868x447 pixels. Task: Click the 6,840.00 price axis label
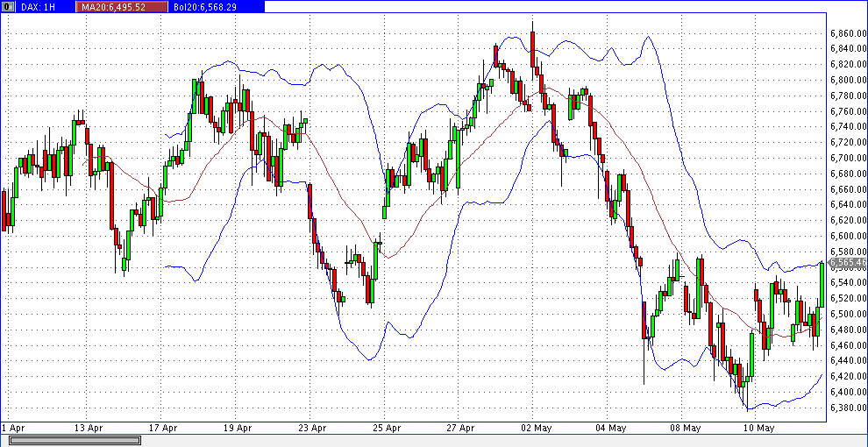click(x=848, y=49)
